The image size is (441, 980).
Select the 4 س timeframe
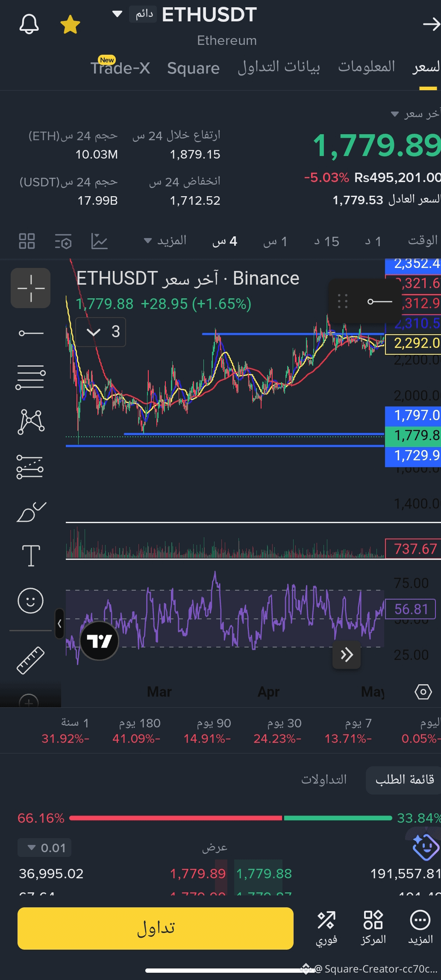tap(225, 241)
